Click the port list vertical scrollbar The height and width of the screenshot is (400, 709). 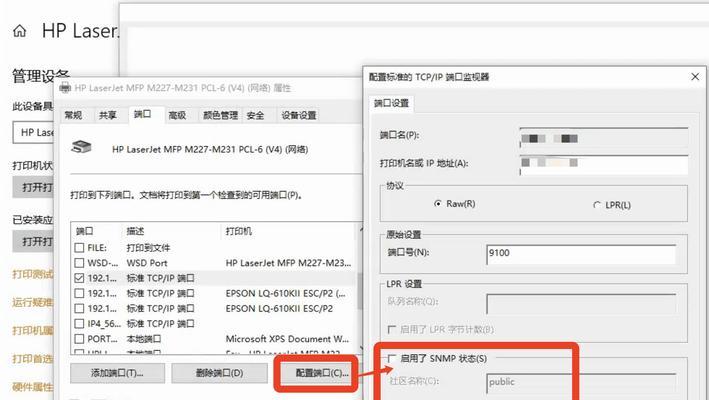360,289
